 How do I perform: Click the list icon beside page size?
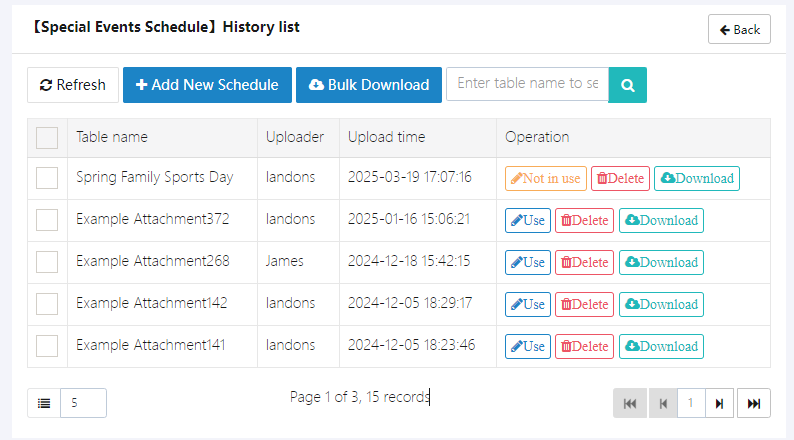44,403
